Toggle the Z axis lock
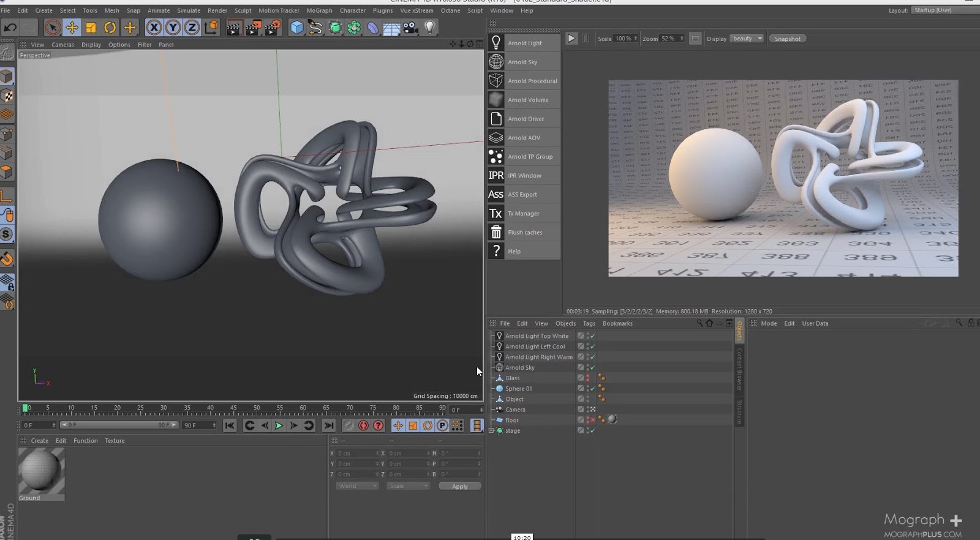This screenshot has width=980, height=540. (192, 28)
